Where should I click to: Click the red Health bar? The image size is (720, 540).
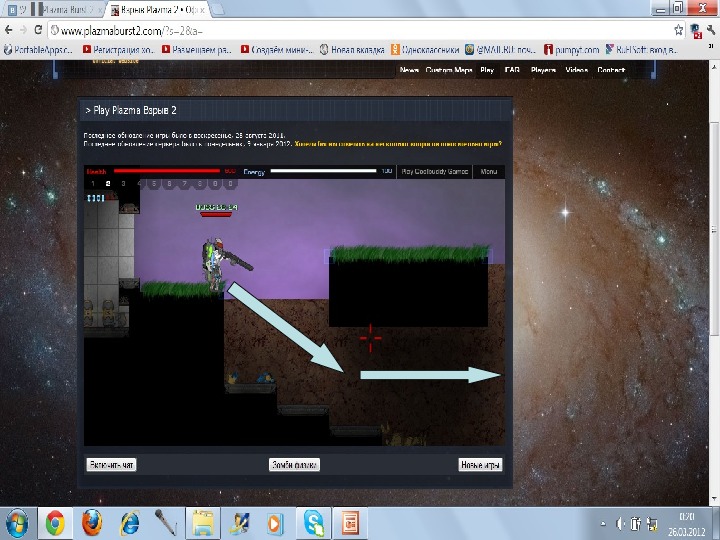pyautogui.click(x=167, y=171)
